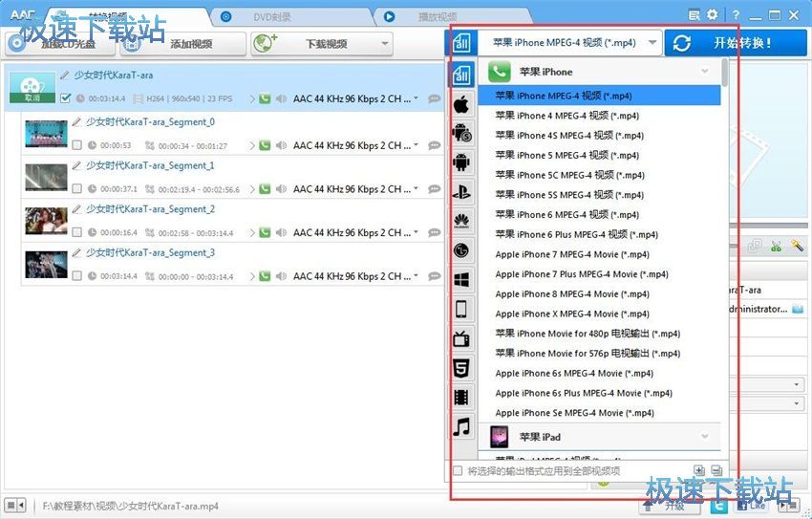This screenshot has width=812, height=519.
Task: Click the Twitter icon in status bar
Action: point(718,505)
